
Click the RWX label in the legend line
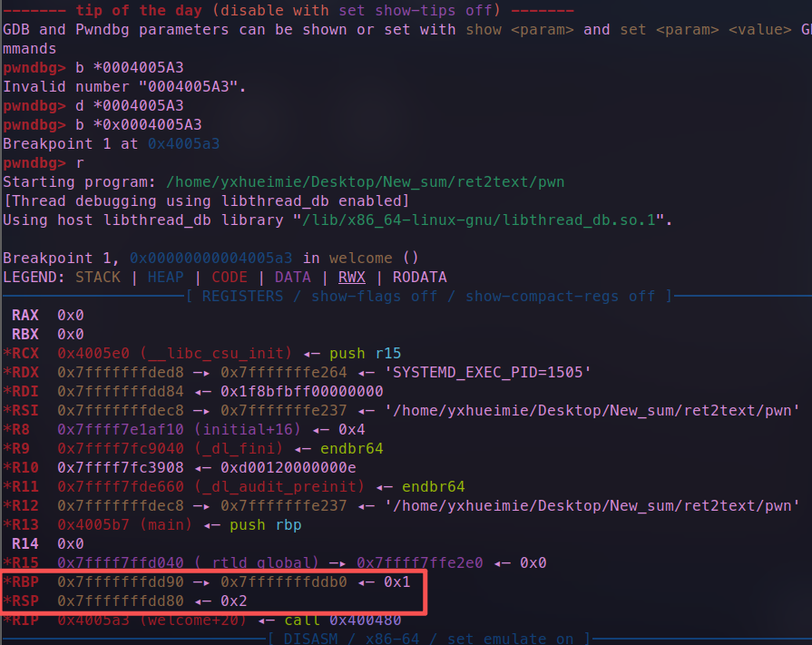(352, 277)
